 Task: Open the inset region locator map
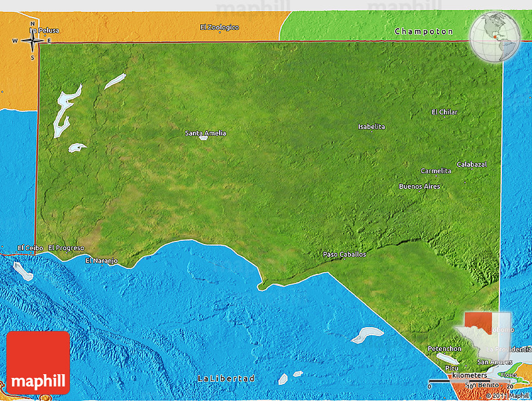point(487,337)
